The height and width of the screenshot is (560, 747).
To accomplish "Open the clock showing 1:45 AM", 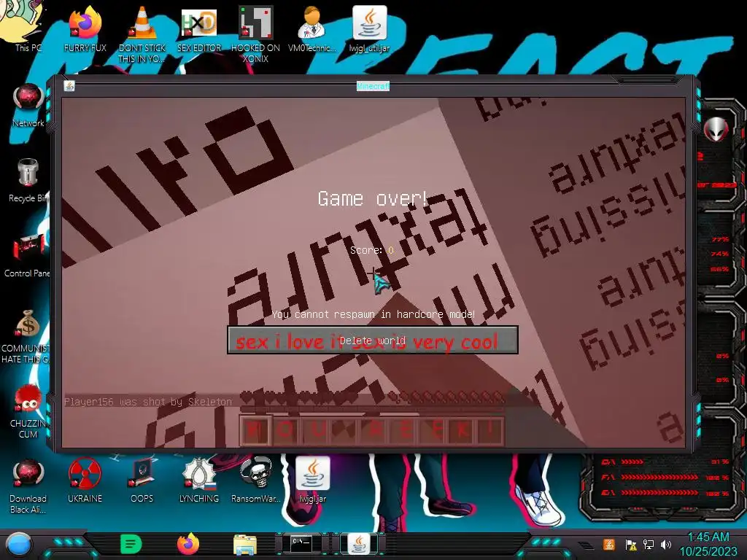I will click(x=708, y=544).
